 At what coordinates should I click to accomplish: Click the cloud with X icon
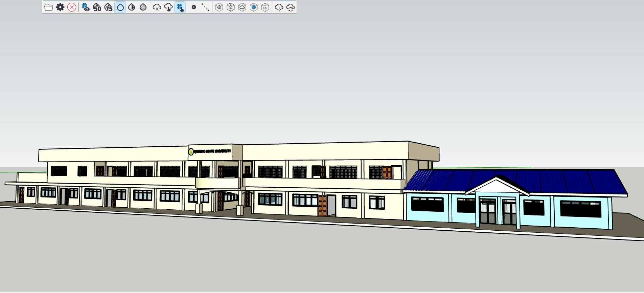click(x=157, y=7)
